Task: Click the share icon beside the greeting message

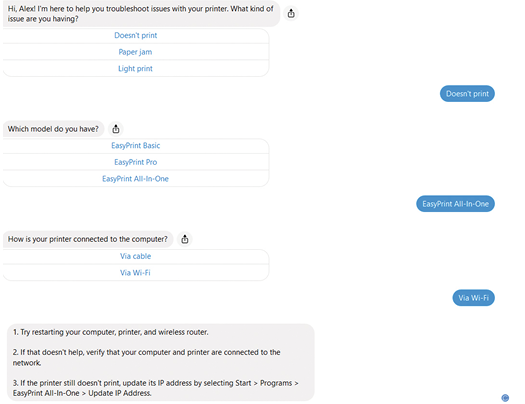Action: click(291, 13)
